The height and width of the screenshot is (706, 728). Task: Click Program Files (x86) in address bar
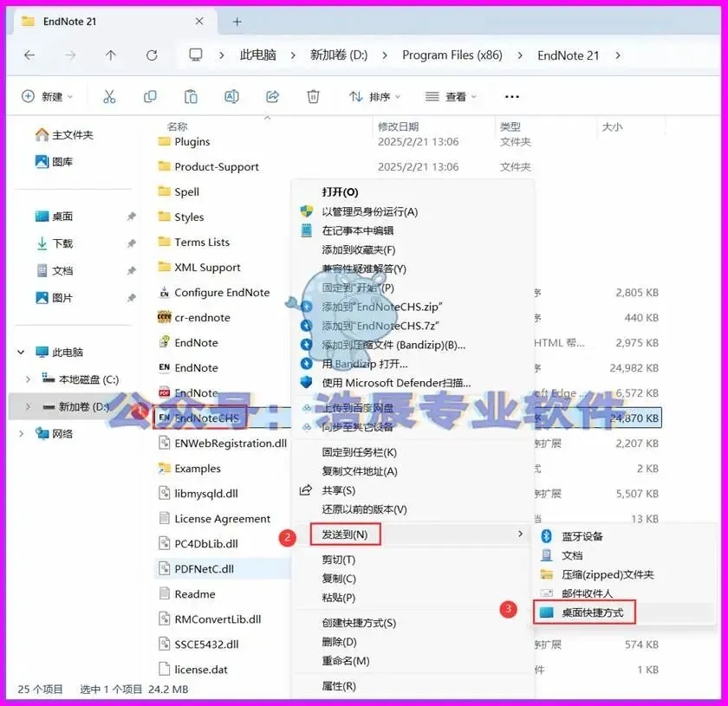[452, 55]
